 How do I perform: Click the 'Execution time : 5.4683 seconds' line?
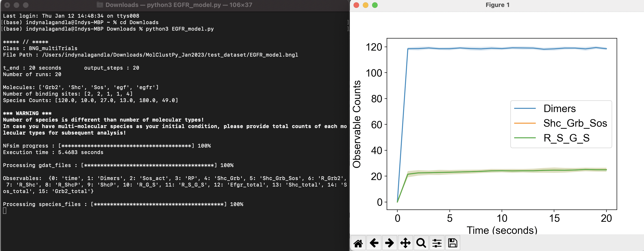[x=53, y=152]
